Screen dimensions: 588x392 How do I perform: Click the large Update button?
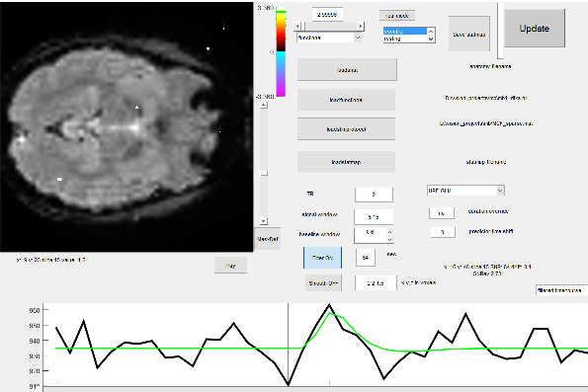tap(535, 29)
